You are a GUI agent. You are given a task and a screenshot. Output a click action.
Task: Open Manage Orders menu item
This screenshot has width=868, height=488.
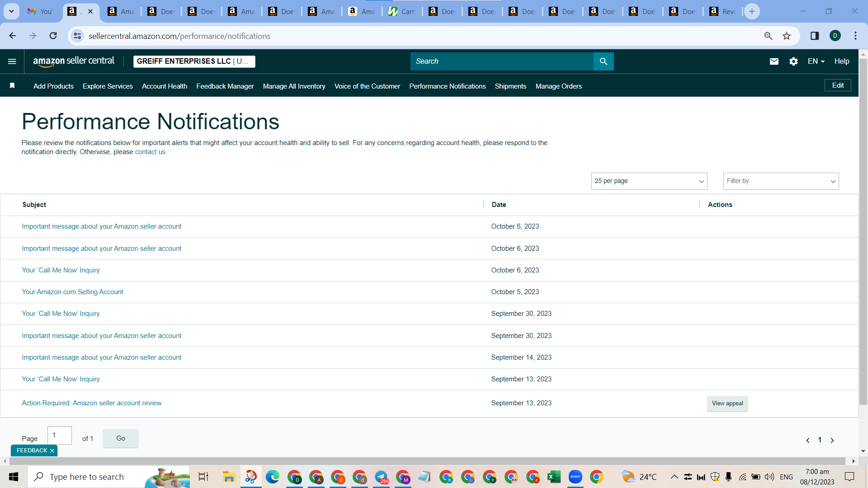tap(558, 86)
